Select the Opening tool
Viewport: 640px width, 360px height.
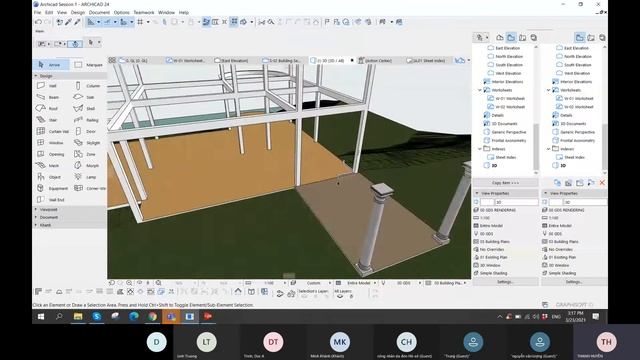point(51,154)
